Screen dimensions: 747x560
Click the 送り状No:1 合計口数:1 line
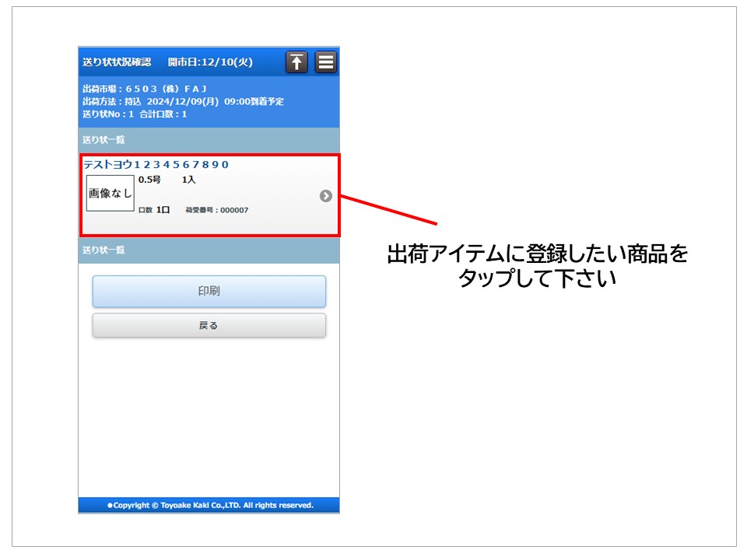coord(135,114)
